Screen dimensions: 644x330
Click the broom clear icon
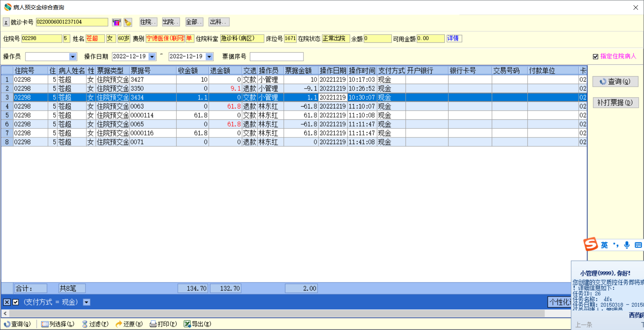128,22
